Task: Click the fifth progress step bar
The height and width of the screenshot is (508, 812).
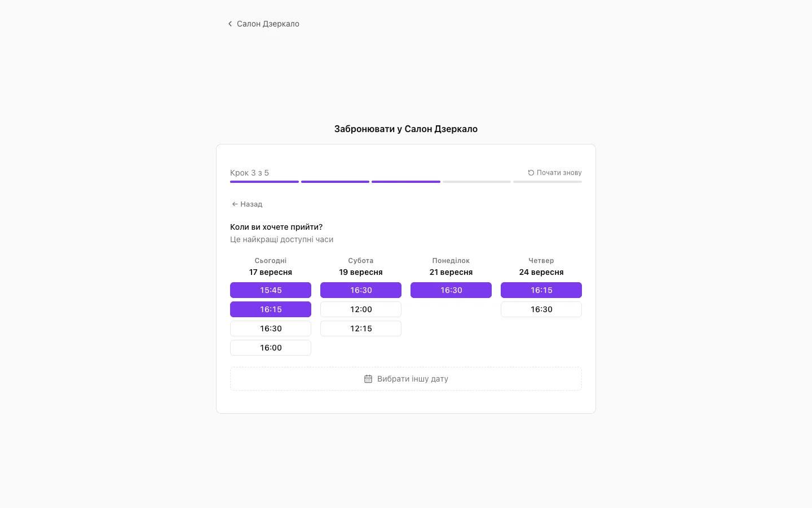Action: click(x=548, y=182)
